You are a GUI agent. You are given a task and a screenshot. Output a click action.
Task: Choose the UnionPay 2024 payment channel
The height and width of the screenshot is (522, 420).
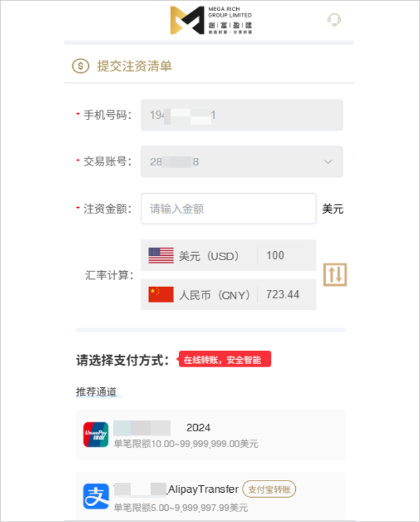click(211, 435)
